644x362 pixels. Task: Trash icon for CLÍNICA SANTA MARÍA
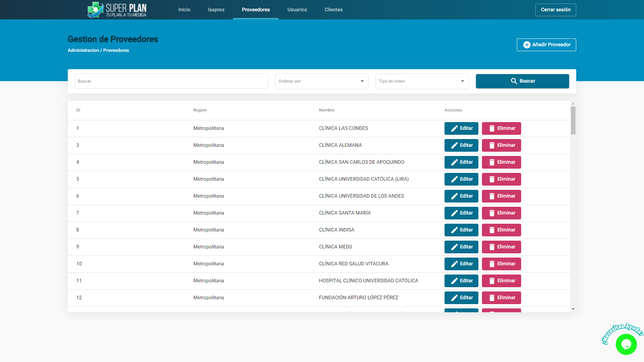tap(491, 213)
